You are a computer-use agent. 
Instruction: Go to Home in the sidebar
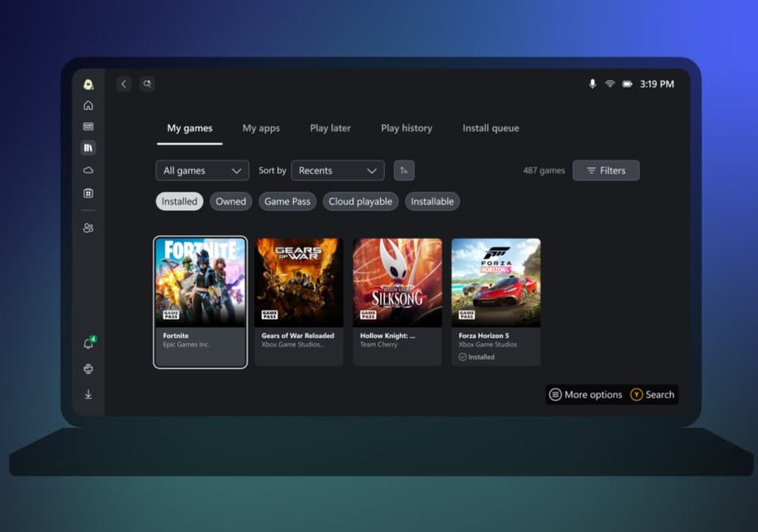88,105
